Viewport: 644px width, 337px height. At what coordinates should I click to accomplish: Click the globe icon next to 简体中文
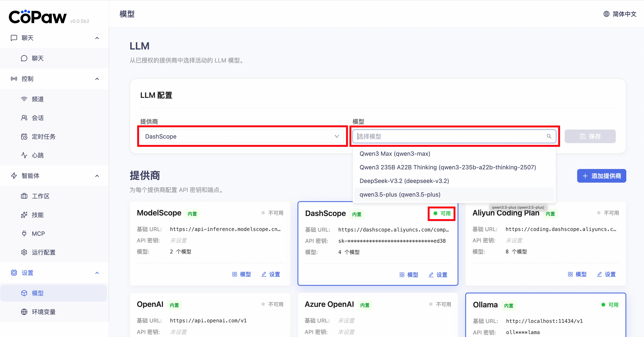[x=606, y=14]
